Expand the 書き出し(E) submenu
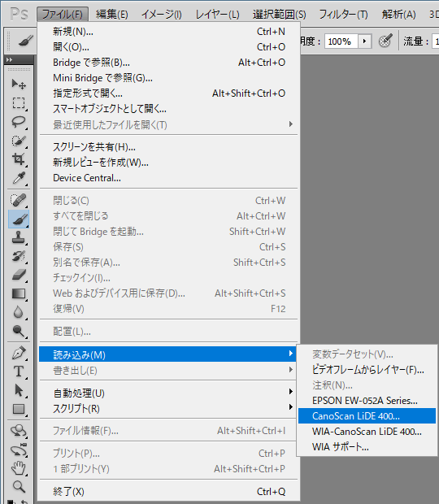 point(167,370)
